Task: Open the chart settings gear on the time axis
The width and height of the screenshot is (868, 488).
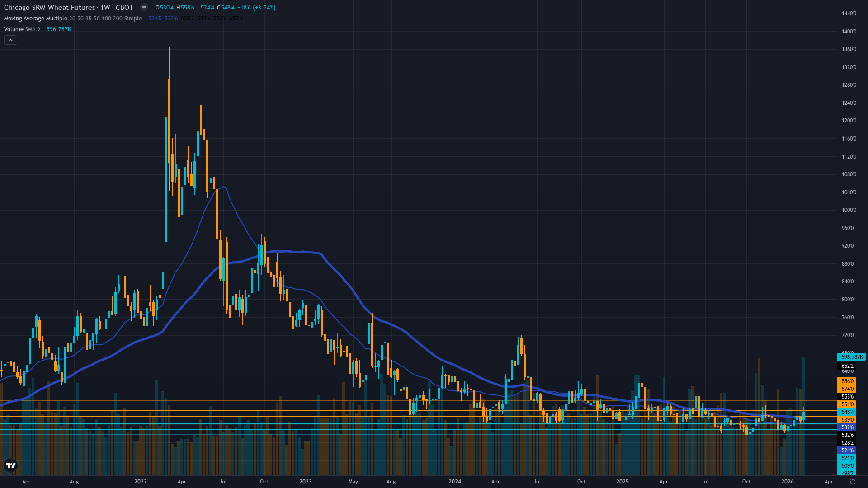Action: (853, 482)
